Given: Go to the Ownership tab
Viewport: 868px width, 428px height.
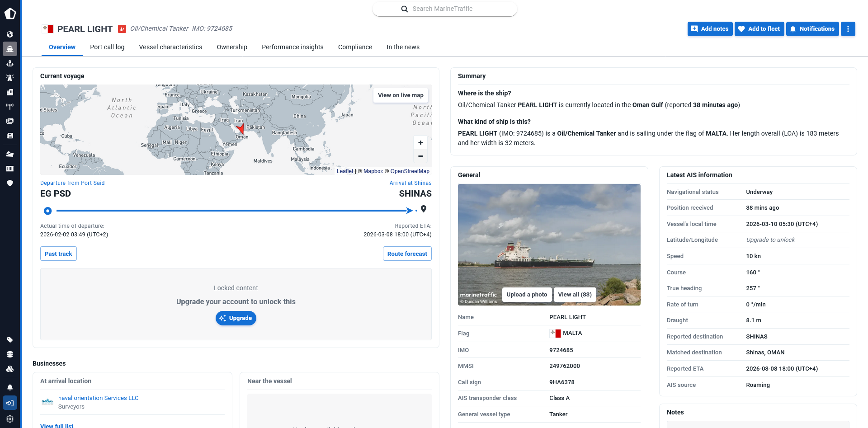Looking at the screenshot, I should [x=232, y=47].
